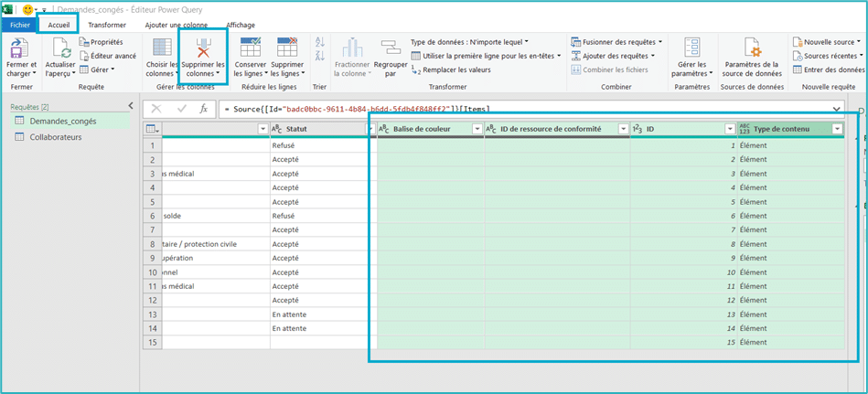Open Statut column filter dropdown
Viewport: 868px width, 394px height.
click(x=370, y=129)
